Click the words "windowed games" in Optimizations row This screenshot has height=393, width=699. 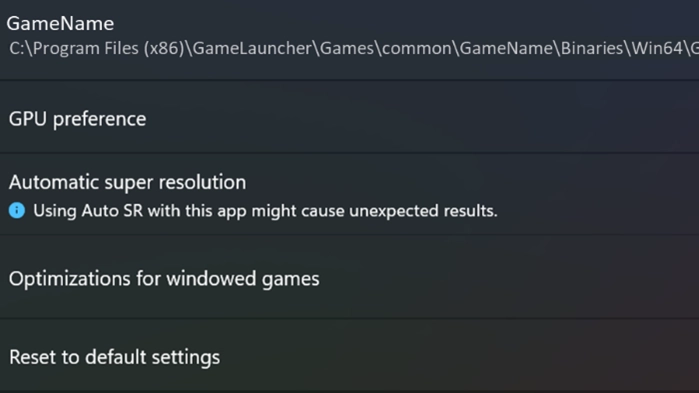coord(243,279)
